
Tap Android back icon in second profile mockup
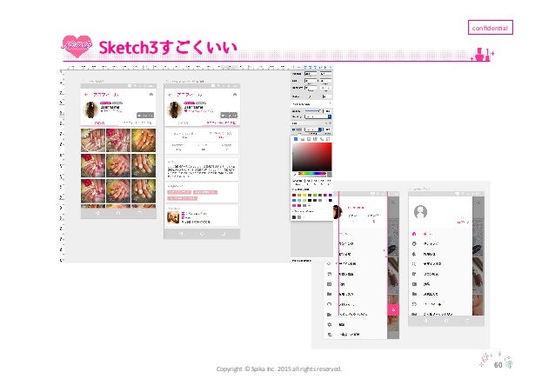(181, 234)
